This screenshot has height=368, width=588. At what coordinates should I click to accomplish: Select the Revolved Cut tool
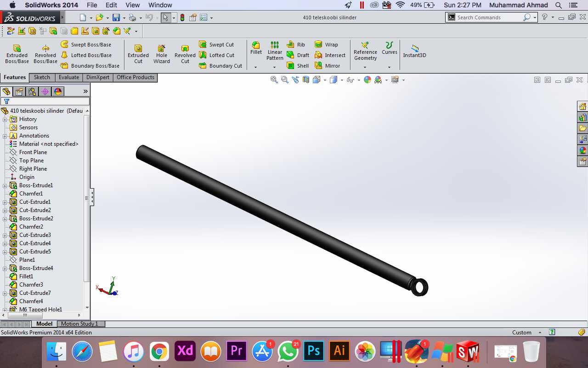click(x=185, y=54)
